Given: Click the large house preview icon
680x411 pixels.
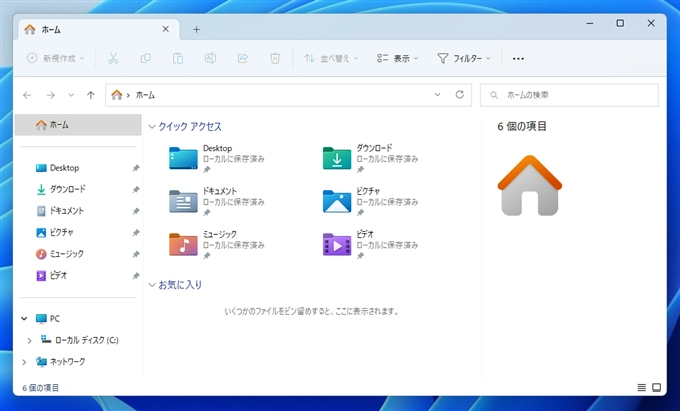Looking at the screenshot, I should 530,186.
